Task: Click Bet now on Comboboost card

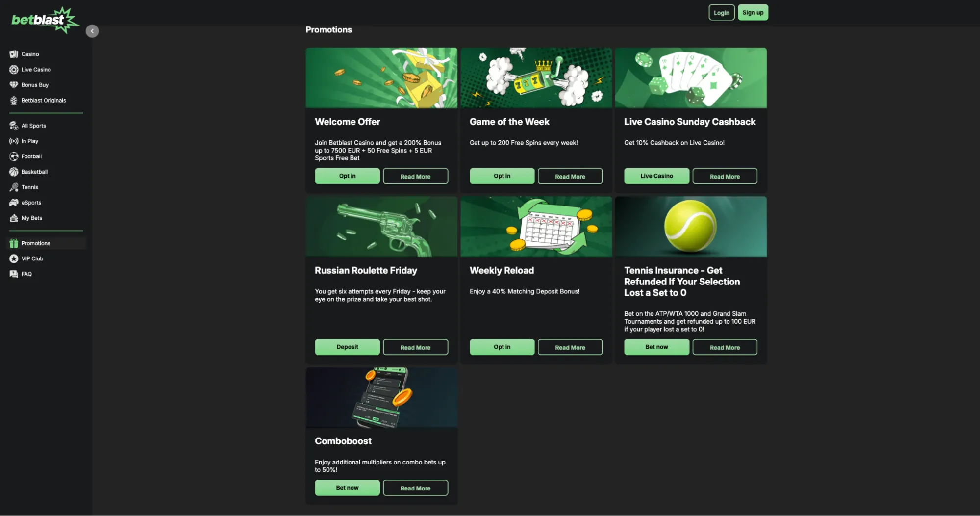Action: coord(347,488)
